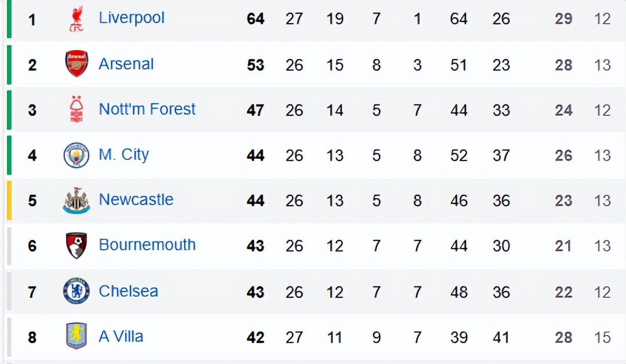626x364 pixels.
Task: Open the M. City team link
Action: [x=124, y=155]
